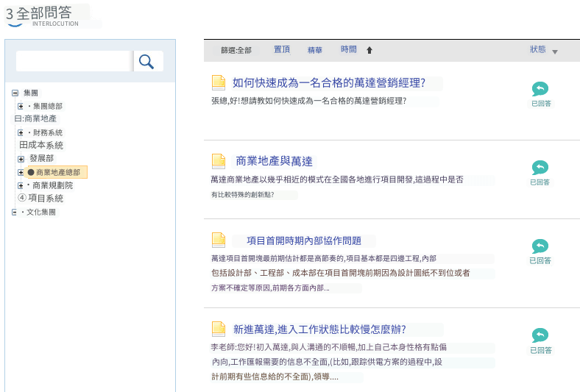Expand the 集團總部 tree node
This screenshot has width=580, height=392.
click(x=21, y=107)
